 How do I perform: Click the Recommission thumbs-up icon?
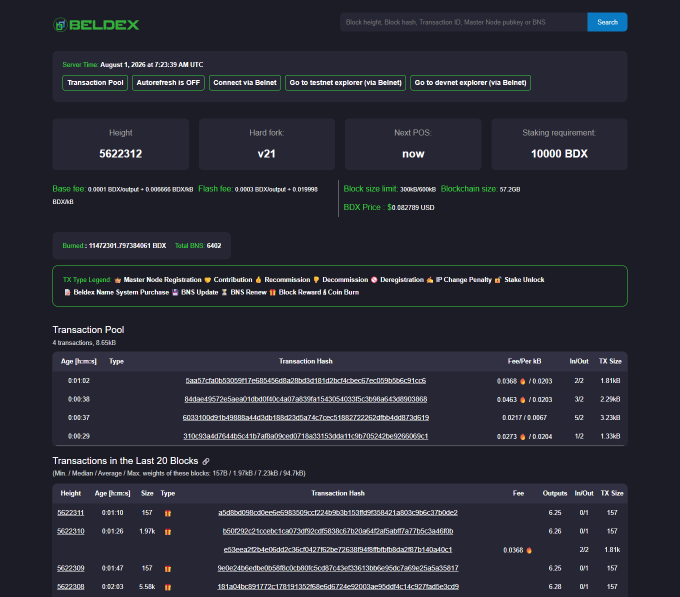[x=258, y=280]
